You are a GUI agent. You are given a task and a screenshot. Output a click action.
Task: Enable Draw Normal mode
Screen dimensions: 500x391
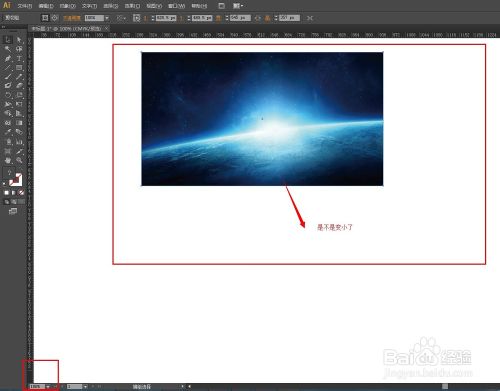(x=7, y=202)
